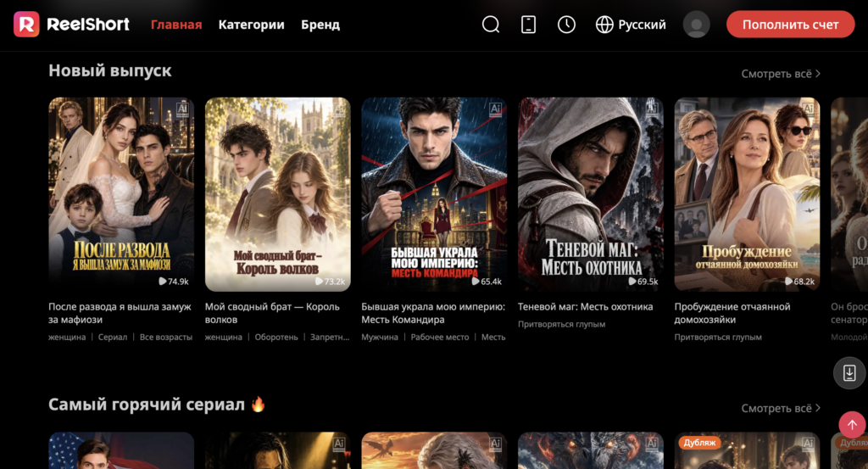Click the red back-to-top arrow
Image resolution: width=868 pixels, height=469 pixels.
tap(852, 425)
